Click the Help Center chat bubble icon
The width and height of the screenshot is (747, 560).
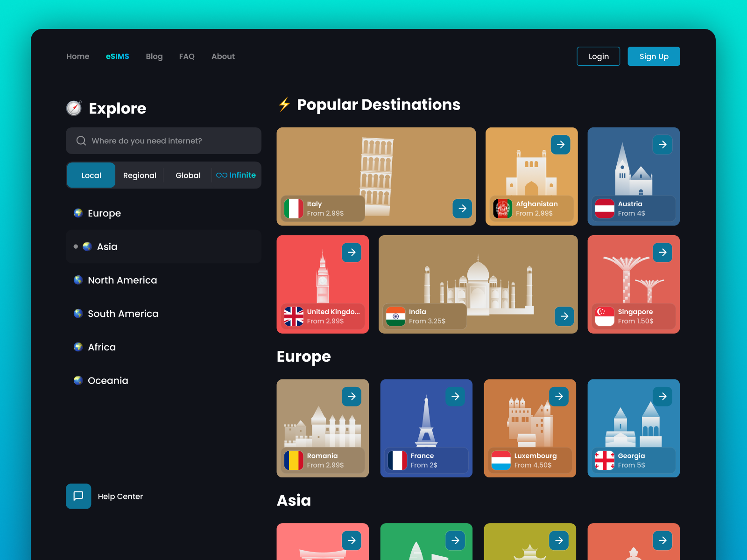[x=78, y=496]
